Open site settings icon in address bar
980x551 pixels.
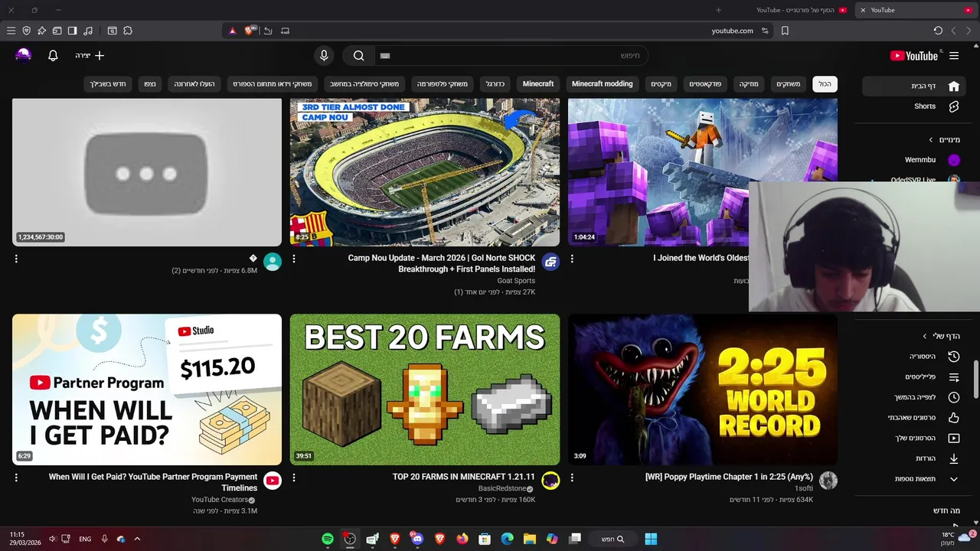pyautogui.click(x=765, y=31)
